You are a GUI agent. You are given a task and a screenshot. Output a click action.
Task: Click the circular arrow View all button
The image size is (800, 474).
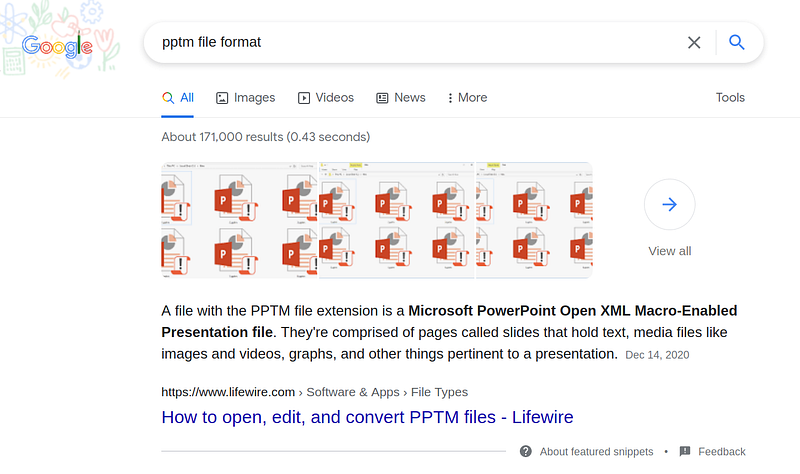pyautogui.click(x=669, y=205)
